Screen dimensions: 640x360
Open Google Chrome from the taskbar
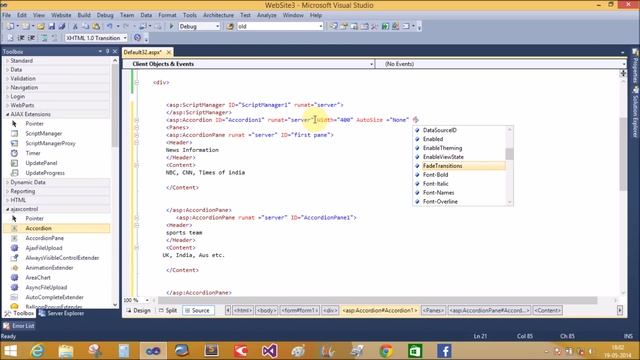tap(386, 351)
